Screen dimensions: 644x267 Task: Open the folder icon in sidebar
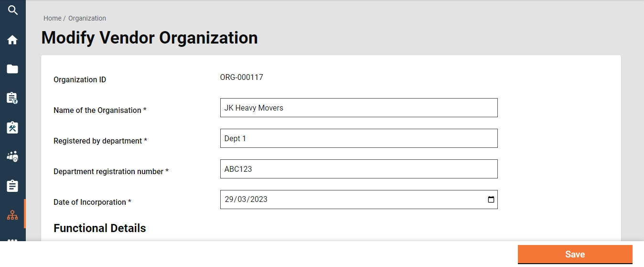point(12,69)
